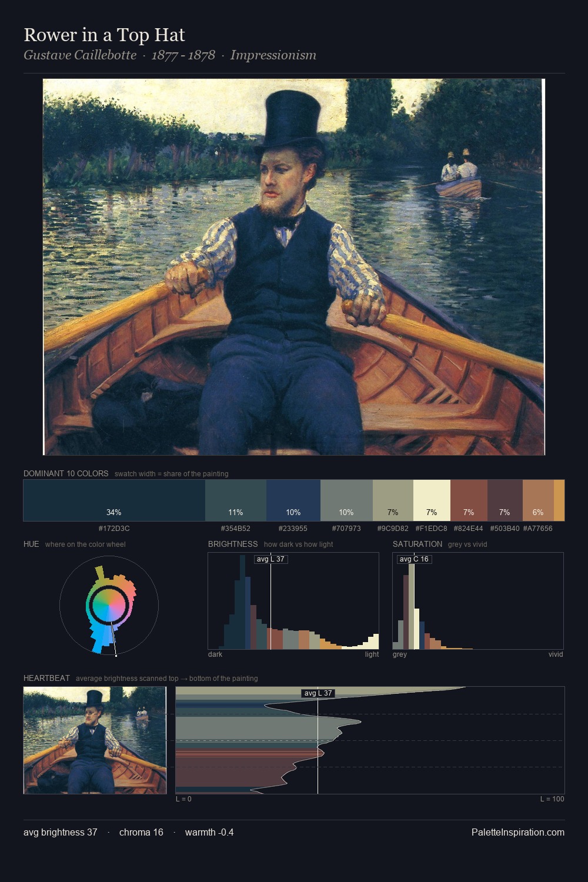
Task: Click the 'warmth -0.4' footer stat
Action: point(209,832)
